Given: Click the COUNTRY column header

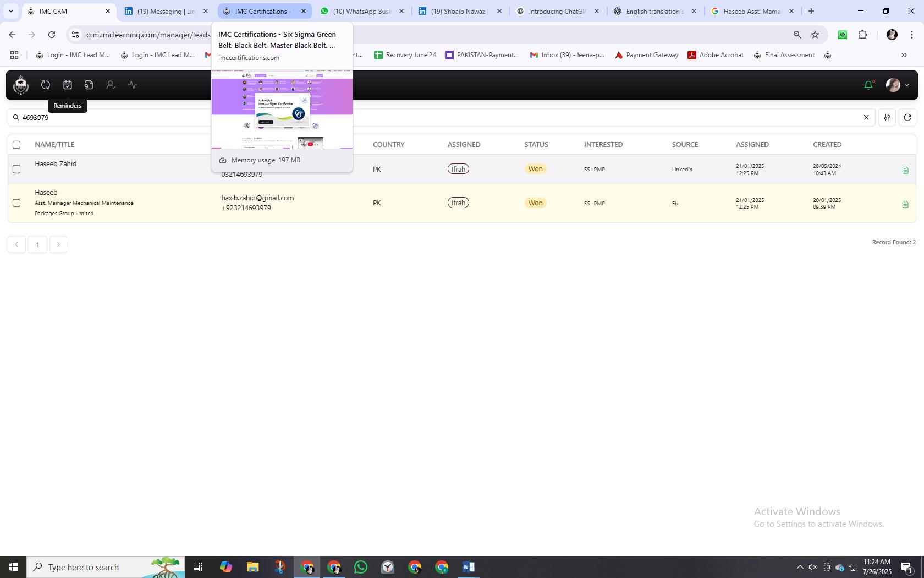Looking at the screenshot, I should click(389, 145).
